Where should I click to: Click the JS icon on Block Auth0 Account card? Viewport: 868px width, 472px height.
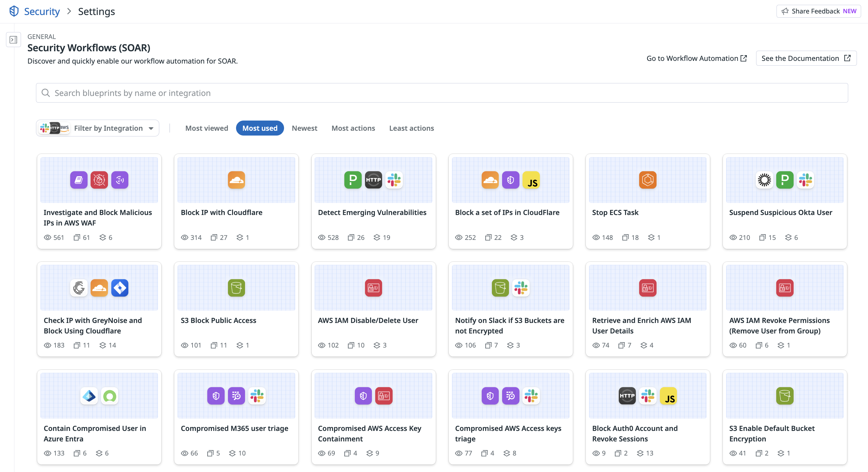(668, 396)
